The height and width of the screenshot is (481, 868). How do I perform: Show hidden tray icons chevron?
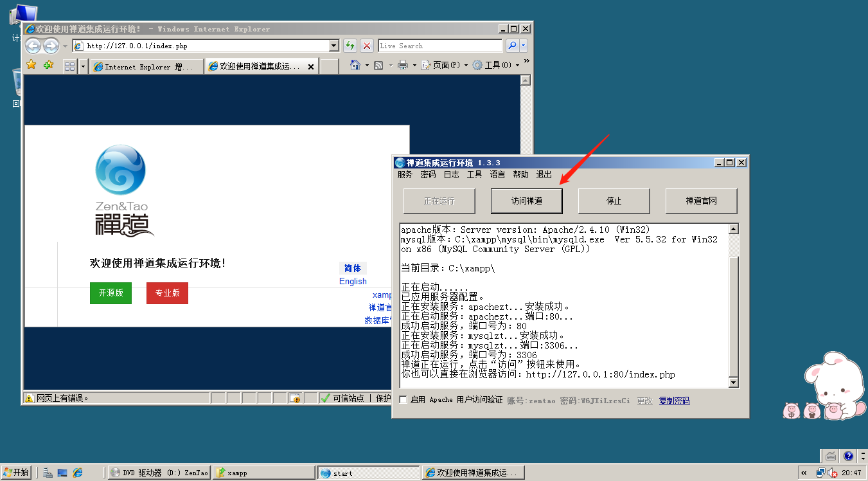pos(803,473)
